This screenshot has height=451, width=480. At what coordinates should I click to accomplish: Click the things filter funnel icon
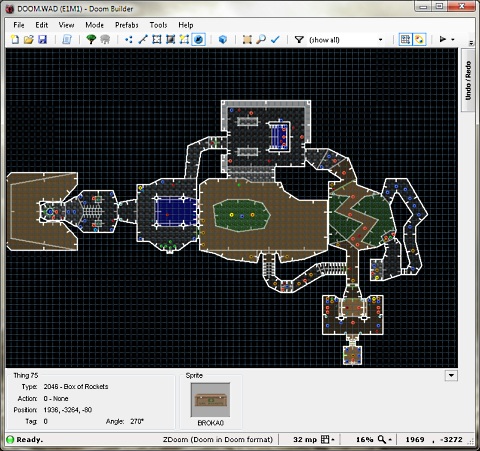coord(299,40)
